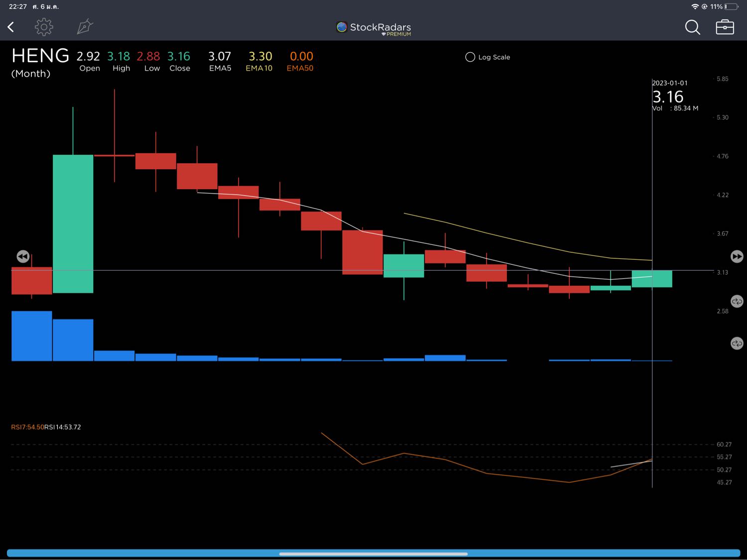Viewport: 747px width, 560px height.
Task: Tap the High price 3.18
Action: [x=119, y=56]
